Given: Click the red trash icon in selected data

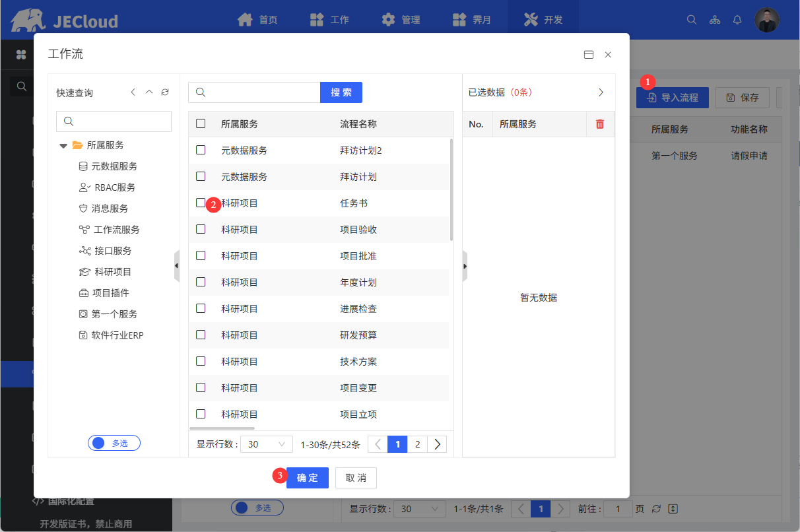Looking at the screenshot, I should tap(600, 124).
